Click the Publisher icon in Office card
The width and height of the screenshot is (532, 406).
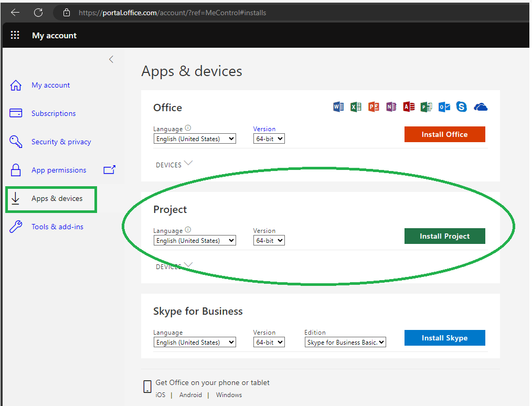tap(427, 107)
